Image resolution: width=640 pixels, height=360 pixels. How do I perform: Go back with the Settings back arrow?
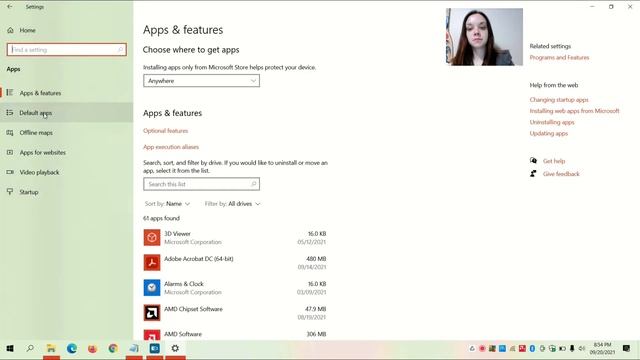click(x=10, y=7)
